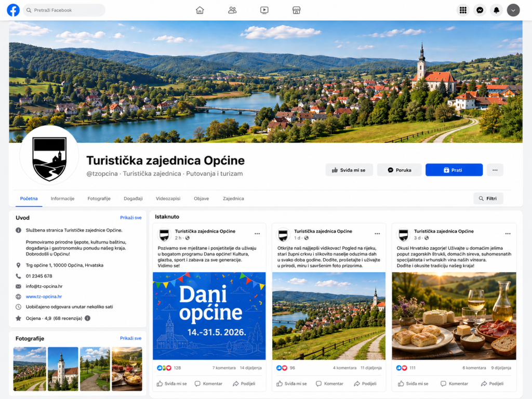Viewport: 532px width, 399px height.
Task: Open Messenger from the top bar
Action: (x=480, y=10)
